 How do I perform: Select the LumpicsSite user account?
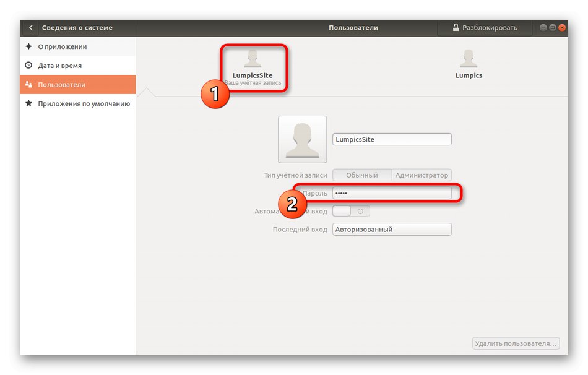(253, 67)
